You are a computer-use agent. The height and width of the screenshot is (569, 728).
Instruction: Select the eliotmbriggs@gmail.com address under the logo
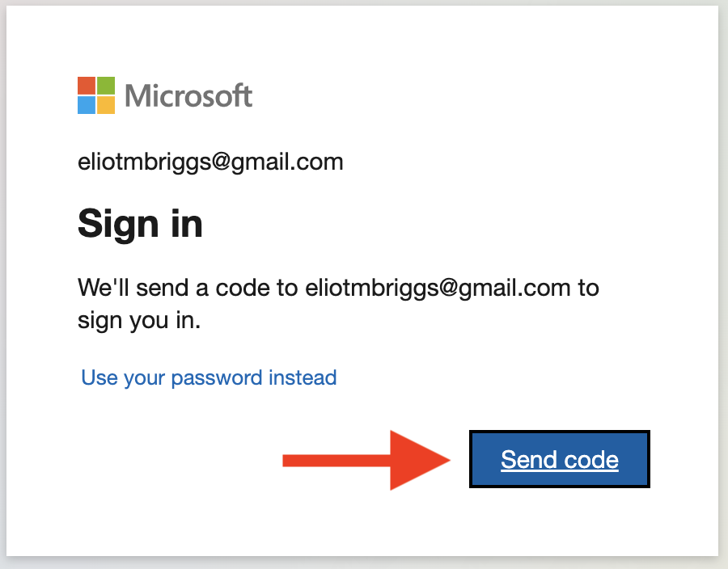pos(210,162)
